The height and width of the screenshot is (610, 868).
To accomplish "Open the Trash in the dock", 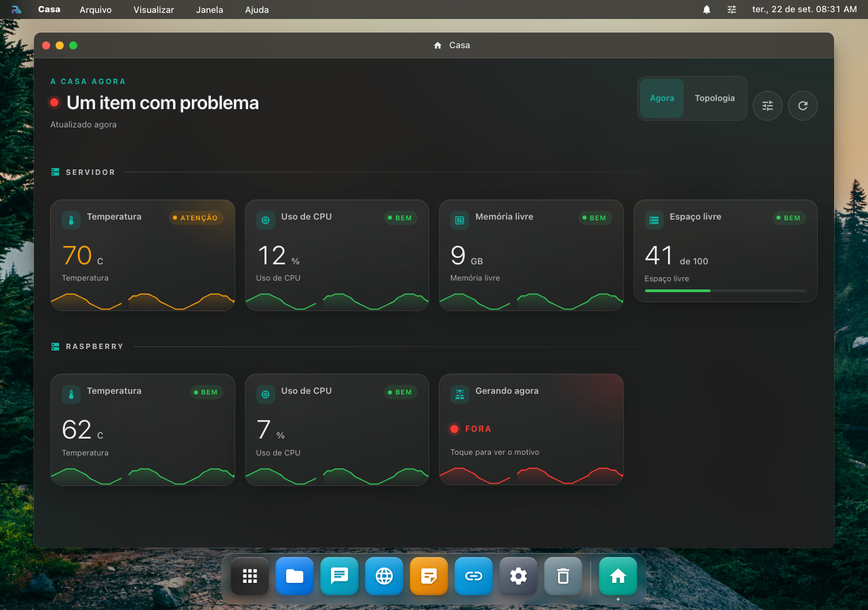I will pyautogui.click(x=564, y=576).
